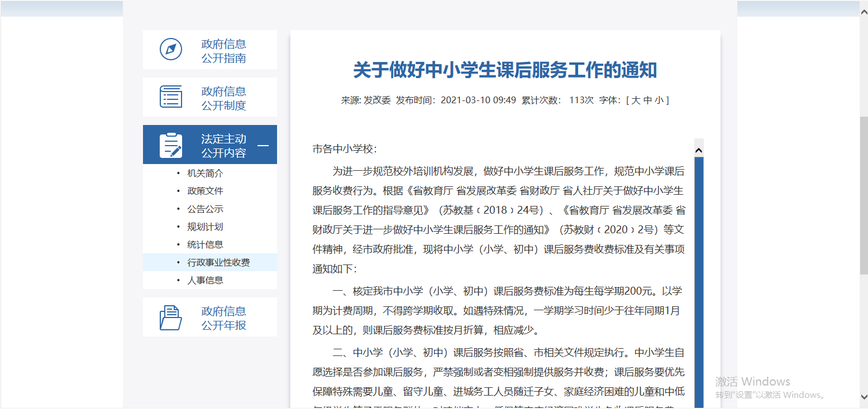Click the article scroll-up arrow button

698,150
